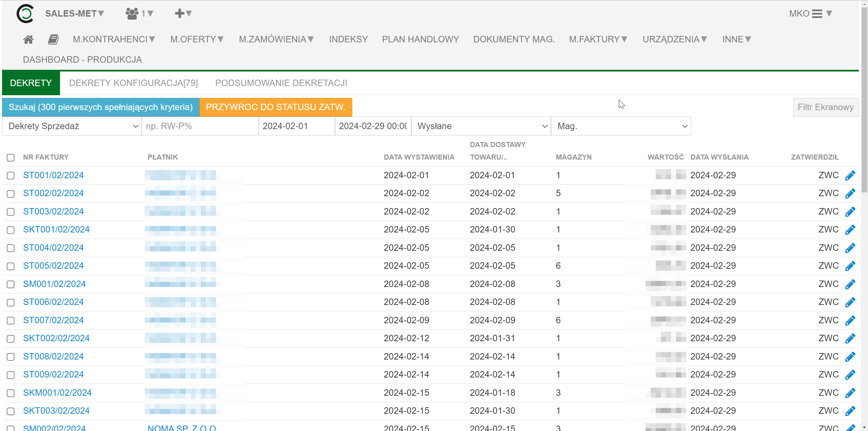
Task: Edit row SKT003/02/2024 with pencil icon
Action: pyautogui.click(x=850, y=411)
